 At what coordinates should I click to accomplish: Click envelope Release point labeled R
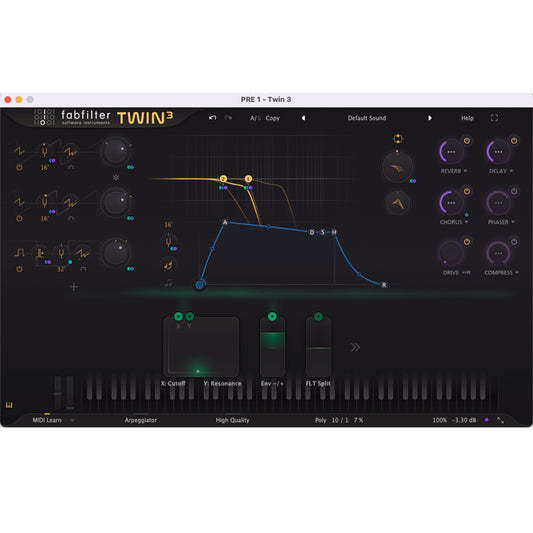[384, 285]
